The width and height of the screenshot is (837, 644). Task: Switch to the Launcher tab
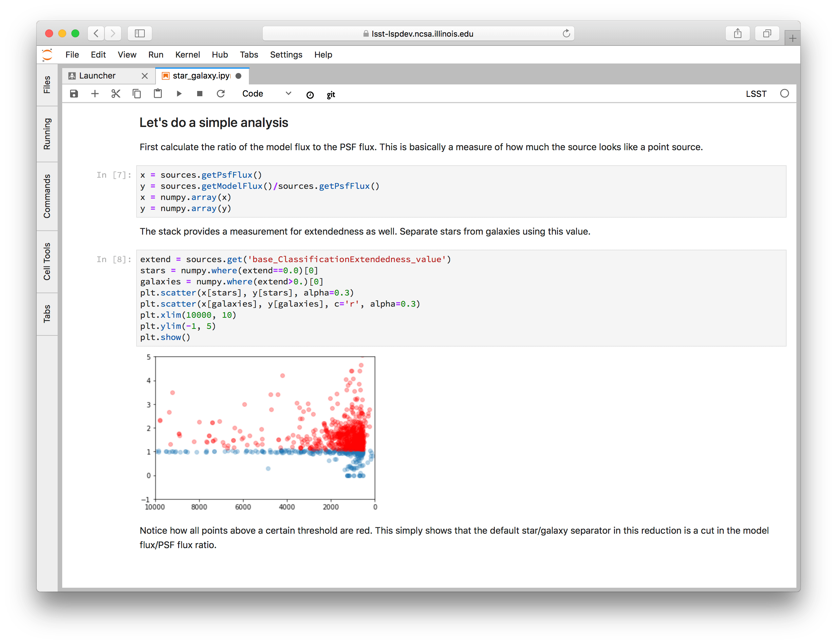click(x=108, y=76)
